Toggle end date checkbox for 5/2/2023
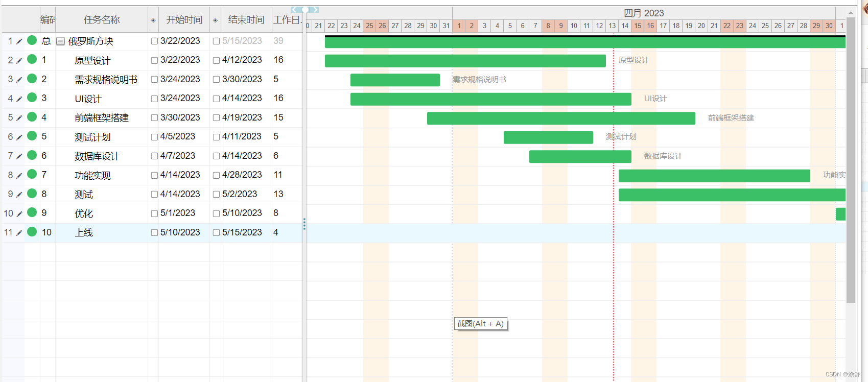 coord(216,195)
